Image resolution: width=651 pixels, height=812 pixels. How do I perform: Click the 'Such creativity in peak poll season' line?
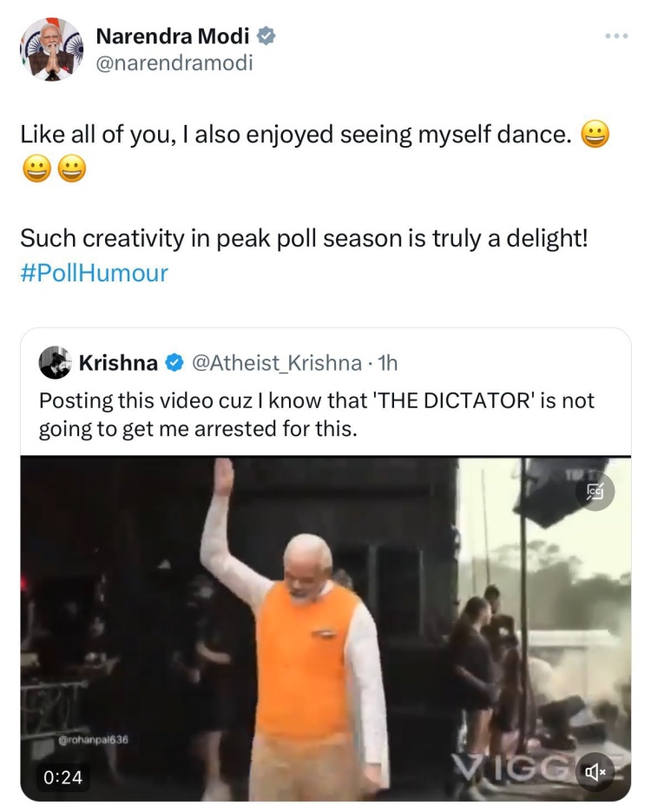[304, 237]
